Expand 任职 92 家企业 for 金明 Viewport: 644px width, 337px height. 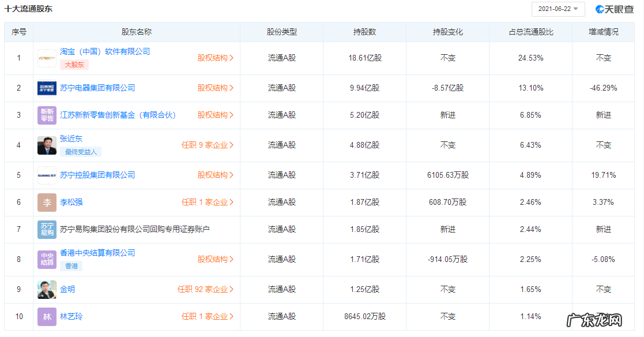click(206, 290)
